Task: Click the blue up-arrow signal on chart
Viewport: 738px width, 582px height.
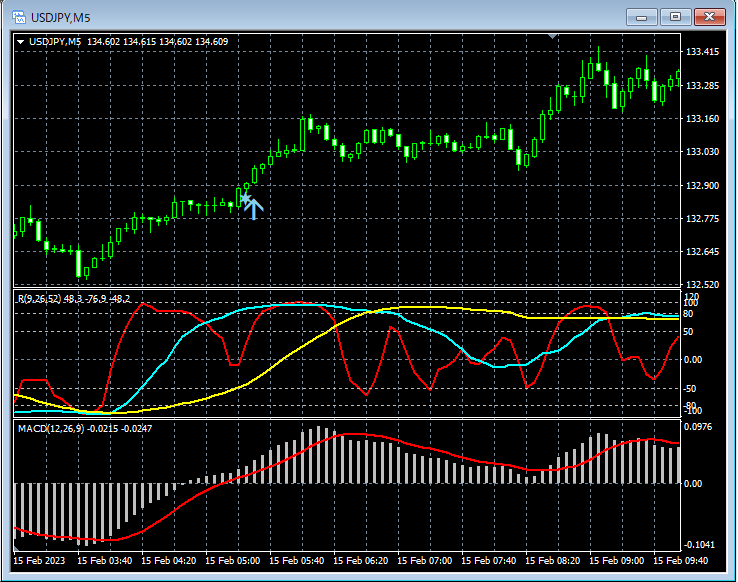Action: click(x=253, y=208)
